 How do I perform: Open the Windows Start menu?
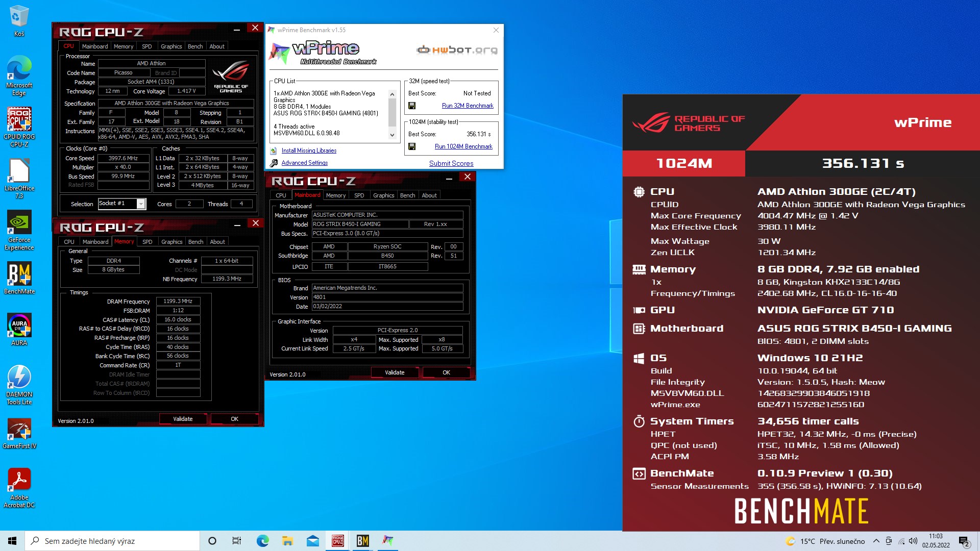pos(12,541)
